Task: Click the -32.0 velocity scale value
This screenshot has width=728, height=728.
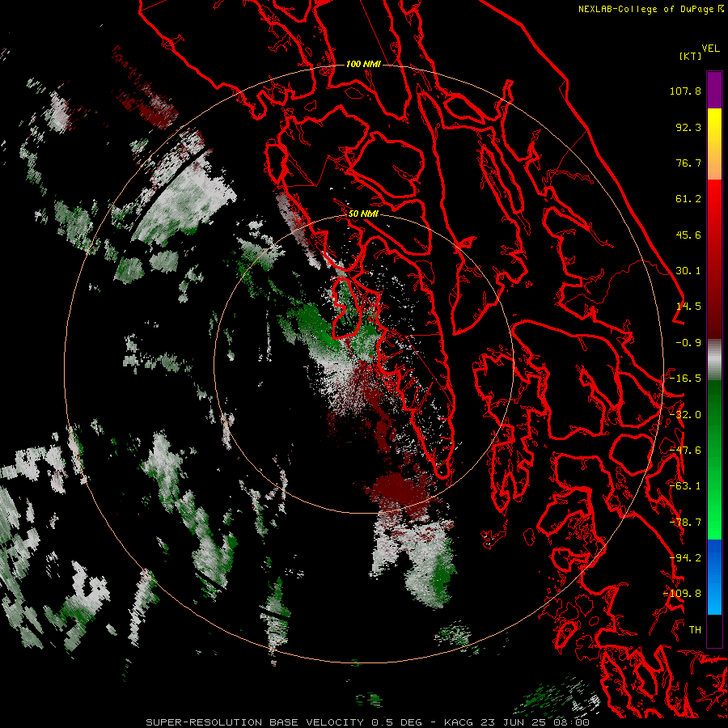Action: point(685,415)
